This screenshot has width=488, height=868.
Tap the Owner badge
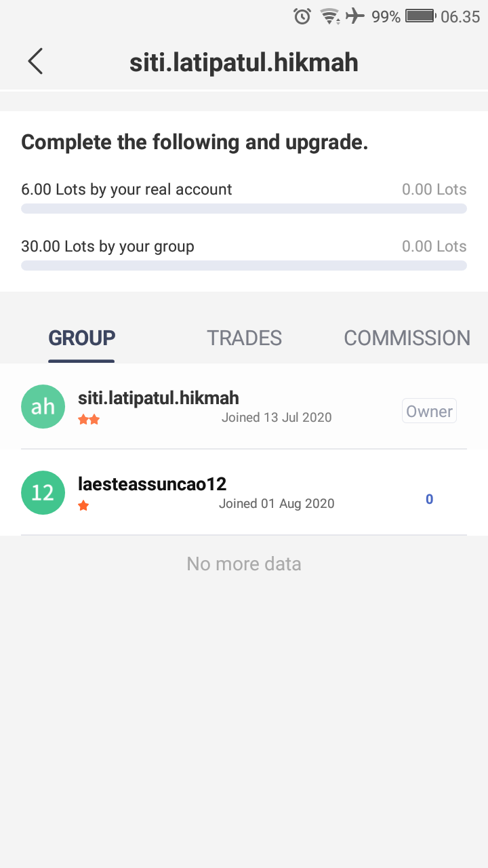coord(429,411)
